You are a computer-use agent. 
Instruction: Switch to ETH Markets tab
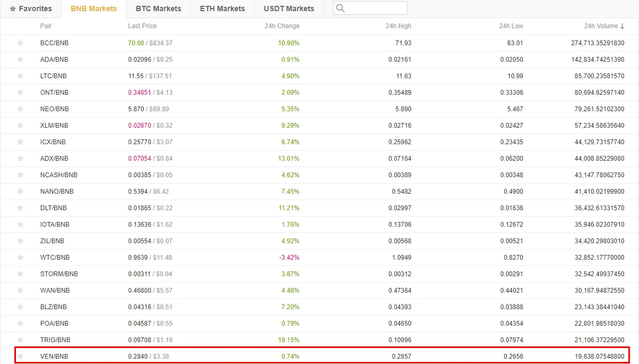pos(223,9)
